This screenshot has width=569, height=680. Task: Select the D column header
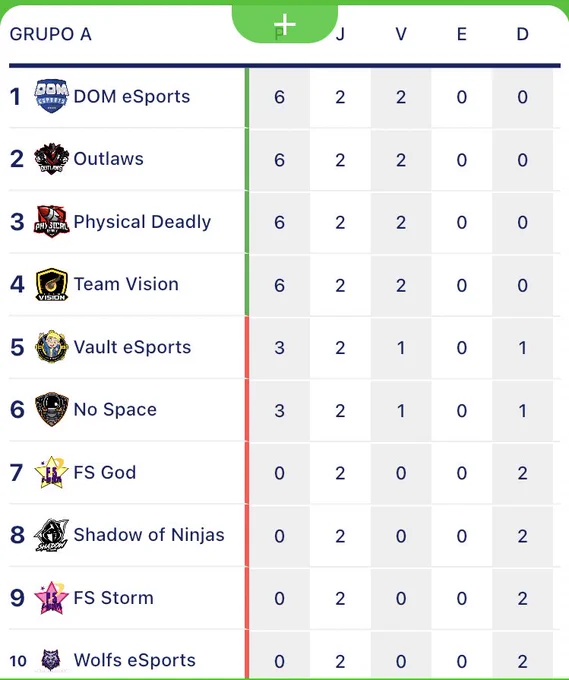523,34
